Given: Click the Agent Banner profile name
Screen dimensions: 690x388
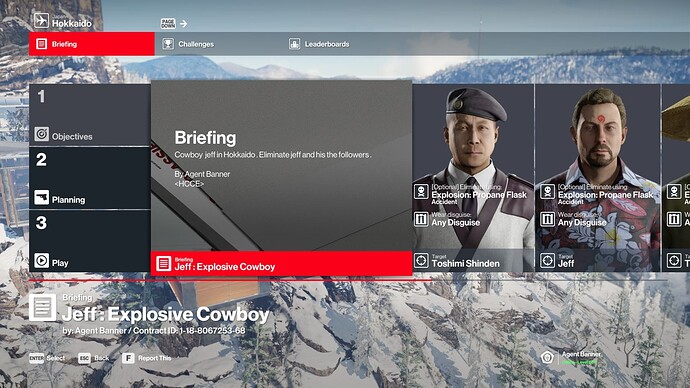Looking at the screenshot, I should (x=581, y=354).
